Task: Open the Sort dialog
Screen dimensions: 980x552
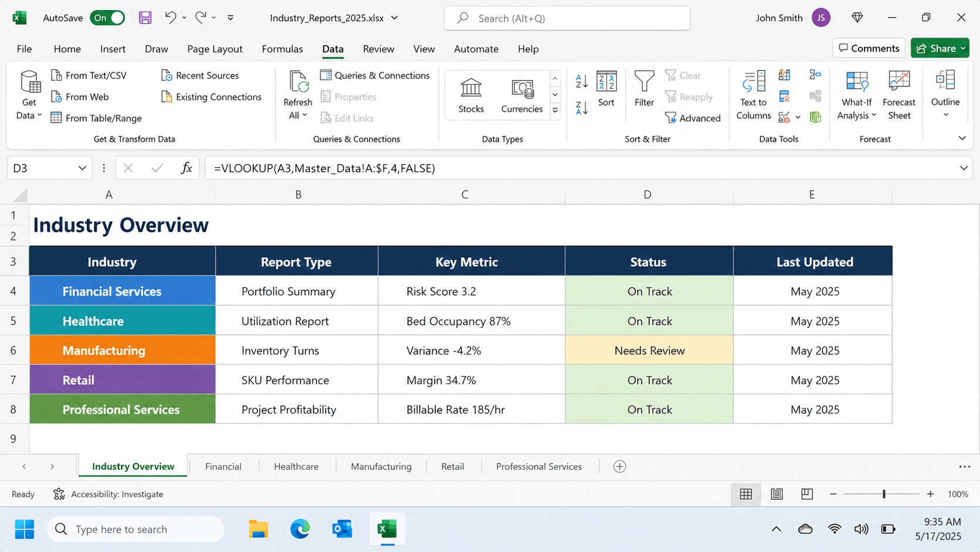Action: (x=606, y=89)
